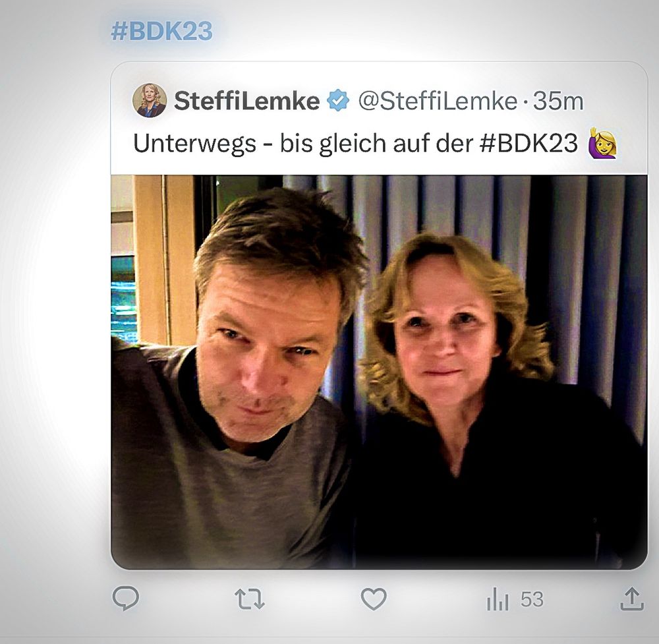Open the 35m timestamp

[559, 102]
